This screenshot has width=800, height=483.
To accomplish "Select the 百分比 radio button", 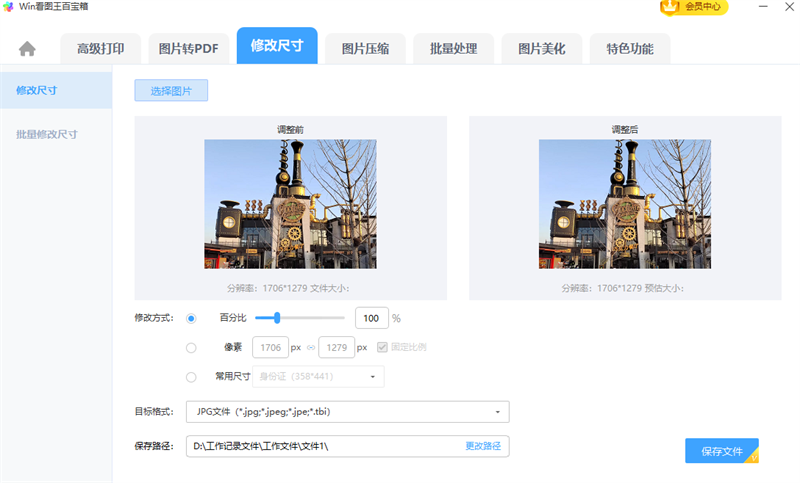I will [x=191, y=318].
